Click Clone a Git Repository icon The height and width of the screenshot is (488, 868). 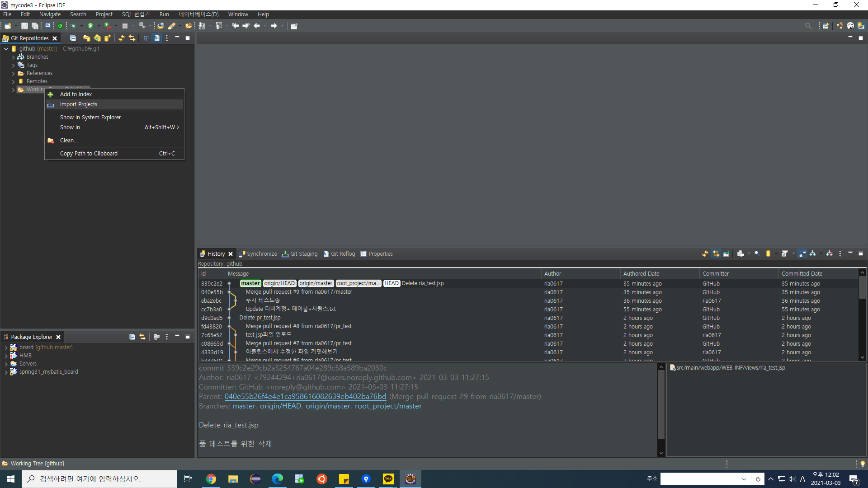[x=97, y=38]
